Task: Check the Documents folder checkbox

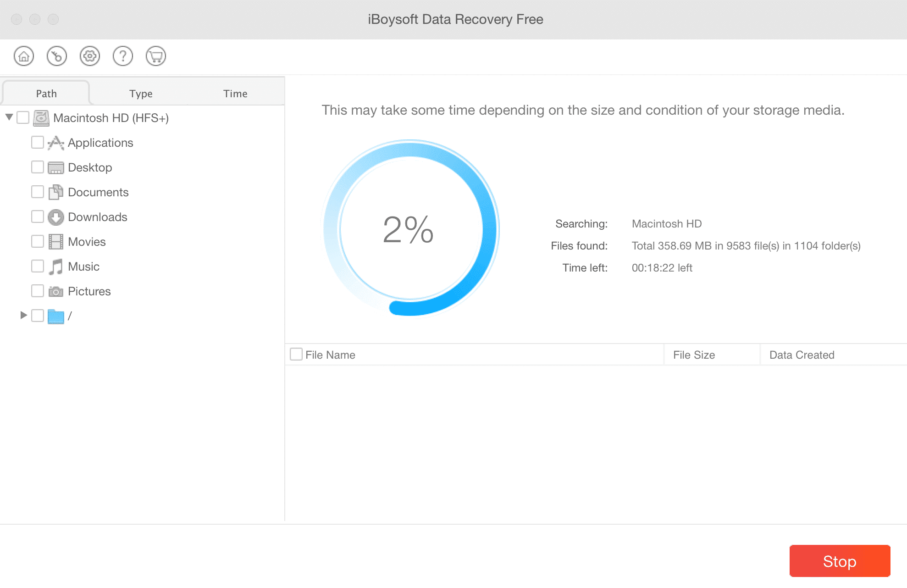Action: tap(38, 192)
